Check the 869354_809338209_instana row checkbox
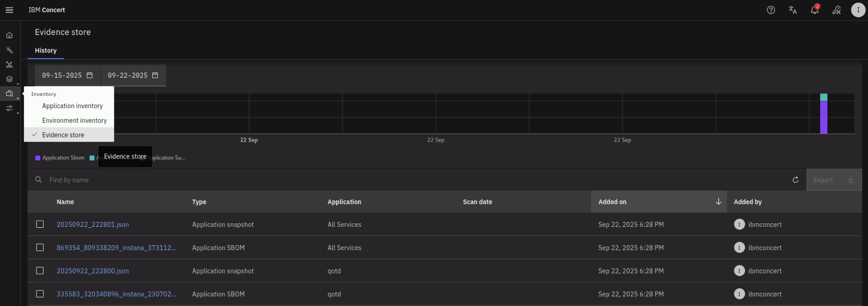The image size is (868, 306). pos(40,248)
